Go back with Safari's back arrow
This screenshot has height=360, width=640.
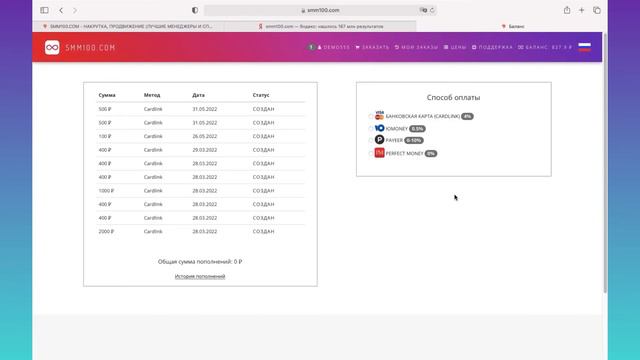[61, 10]
